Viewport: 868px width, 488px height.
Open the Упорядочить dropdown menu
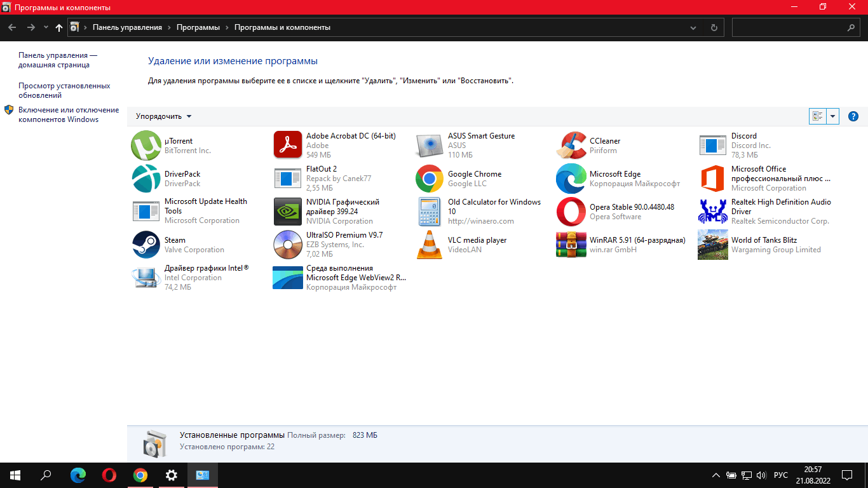tap(163, 116)
